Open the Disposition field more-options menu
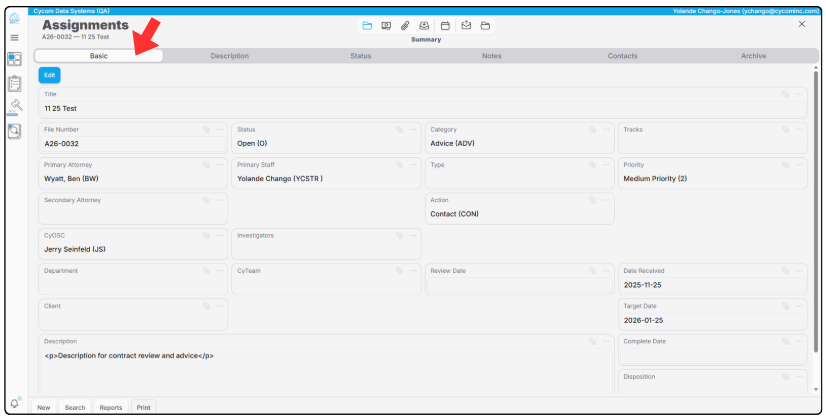This screenshot has width=826, height=418. [x=799, y=376]
